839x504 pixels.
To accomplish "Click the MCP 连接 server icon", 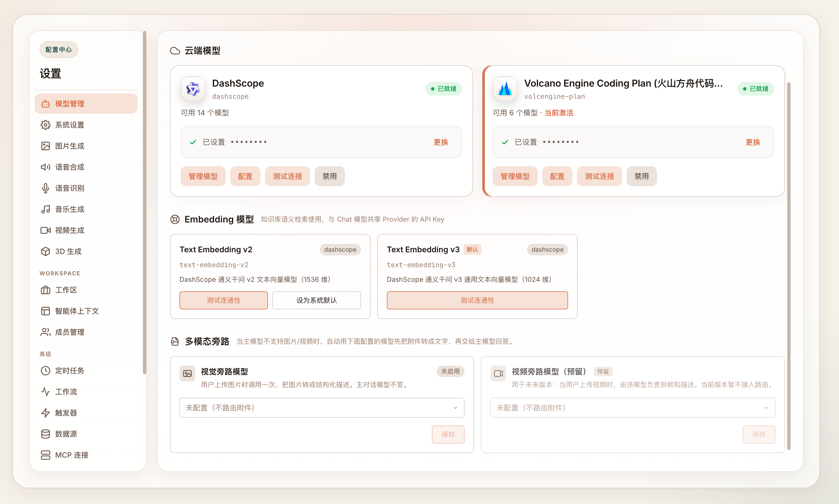I will [x=45, y=455].
